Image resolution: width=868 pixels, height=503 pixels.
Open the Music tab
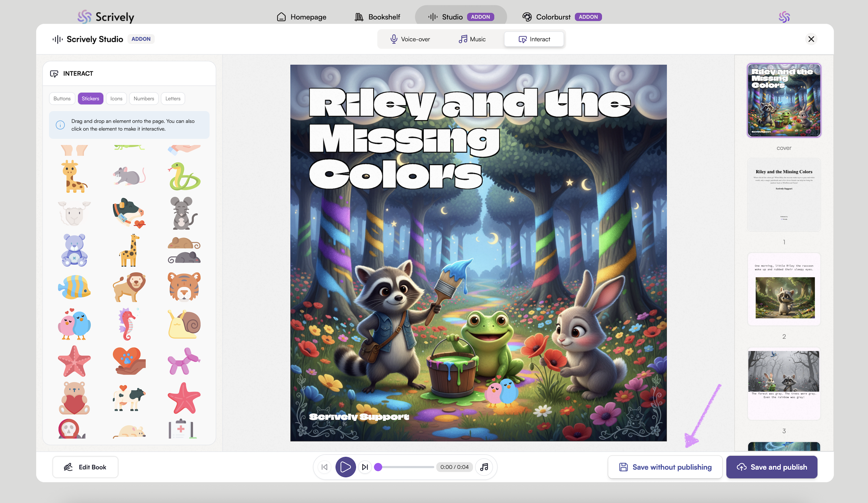click(472, 39)
